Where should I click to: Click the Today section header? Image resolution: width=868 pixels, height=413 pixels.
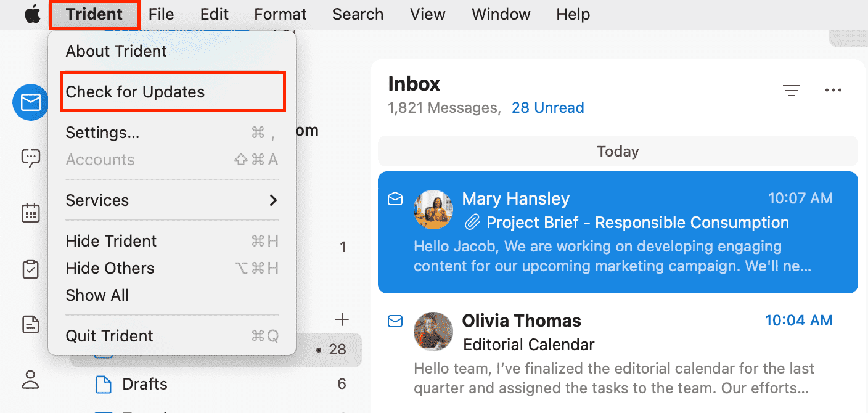click(618, 151)
